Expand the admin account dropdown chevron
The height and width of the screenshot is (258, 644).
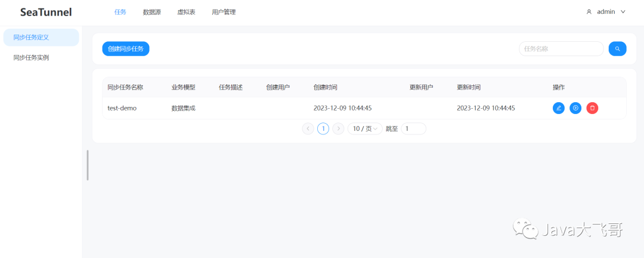click(x=623, y=12)
